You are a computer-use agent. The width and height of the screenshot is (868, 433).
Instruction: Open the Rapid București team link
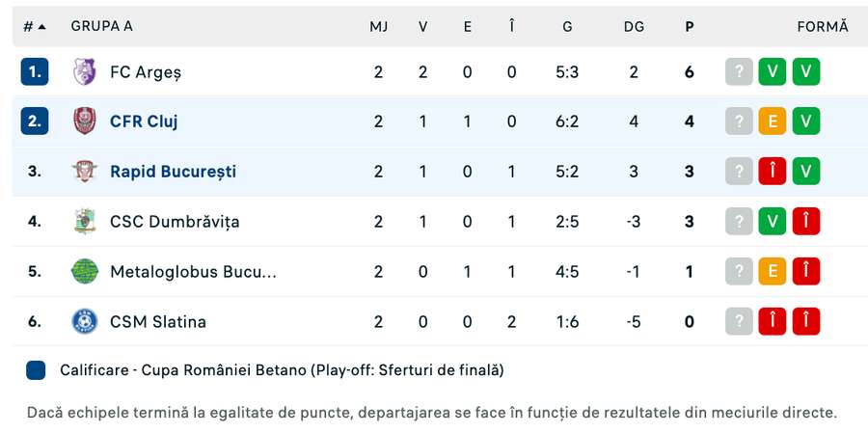[x=173, y=172]
